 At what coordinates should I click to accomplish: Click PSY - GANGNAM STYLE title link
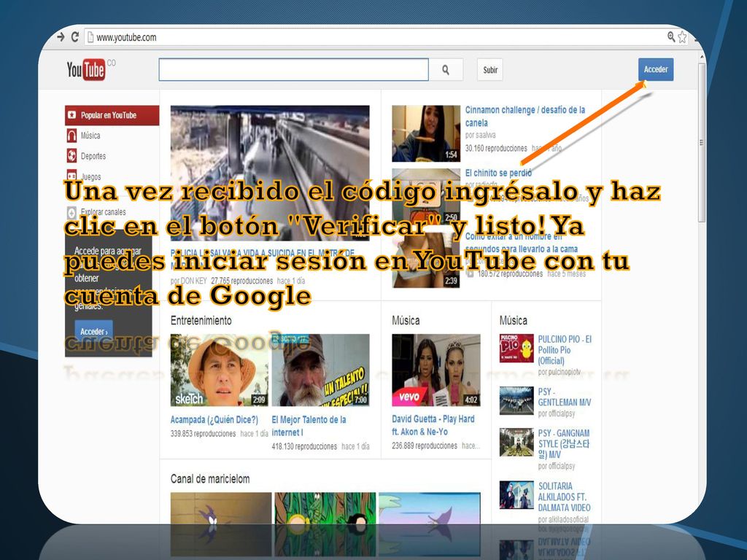[x=564, y=444]
